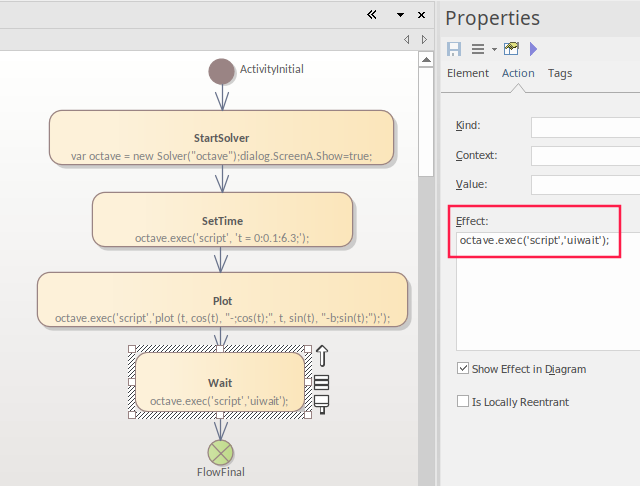Expand the dropdown arrow next to hamburger menu
Image resolution: width=640 pixels, height=486 pixels.
tap(494, 49)
